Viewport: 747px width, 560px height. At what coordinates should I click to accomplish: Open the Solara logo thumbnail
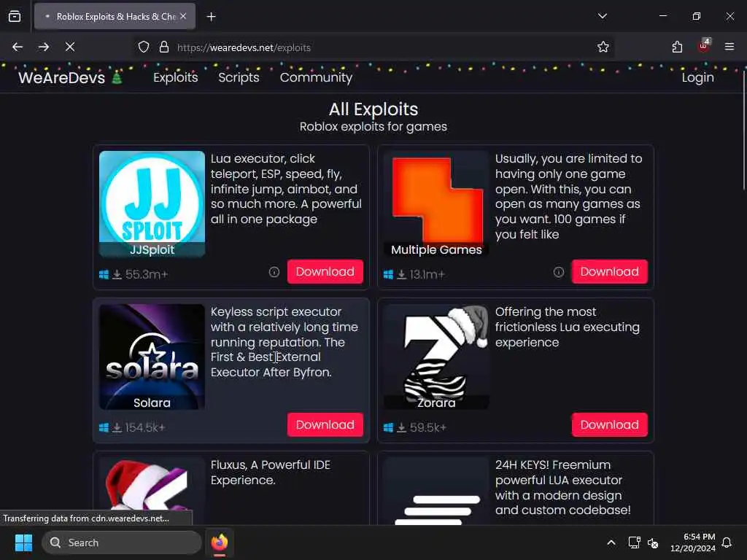tap(152, 357)
